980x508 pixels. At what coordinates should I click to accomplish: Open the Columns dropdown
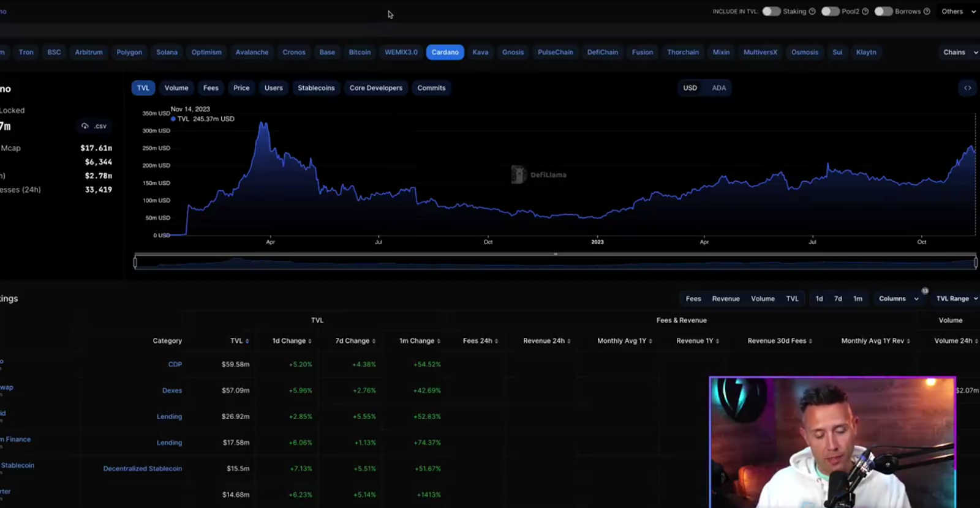point(898,299)
